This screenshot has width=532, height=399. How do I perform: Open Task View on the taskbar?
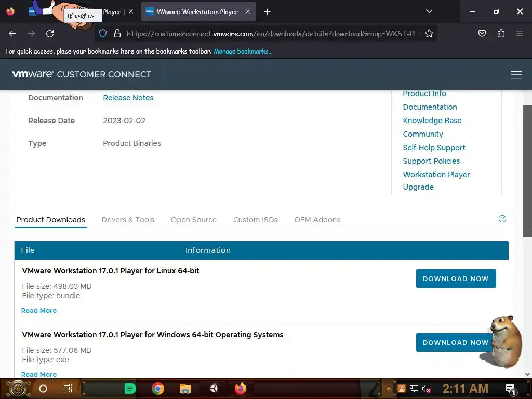(x=68, y=389)
